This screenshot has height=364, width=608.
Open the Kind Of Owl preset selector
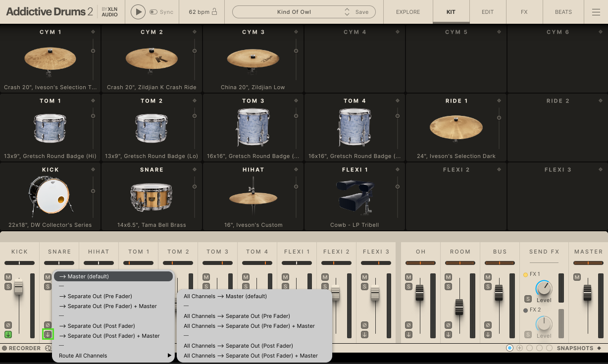(x=294, y=12)
